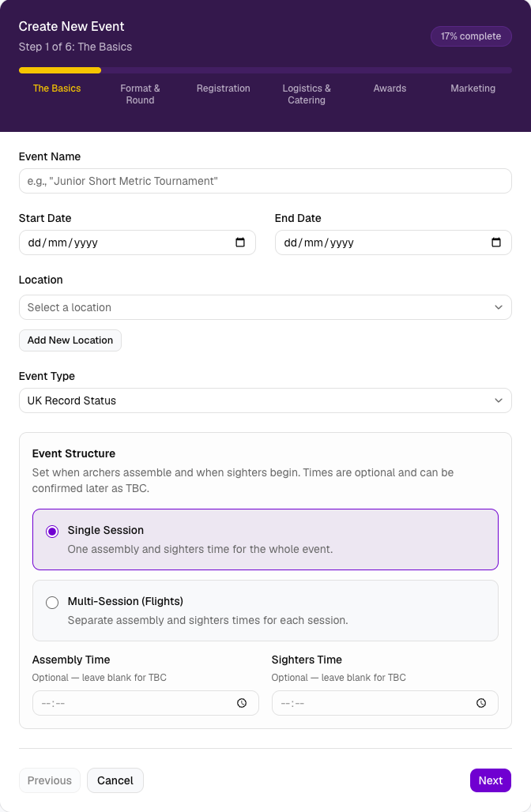Click the Event Structure heading
The image size is (531, 812).
pyautogui.click(x=73, y=453)
